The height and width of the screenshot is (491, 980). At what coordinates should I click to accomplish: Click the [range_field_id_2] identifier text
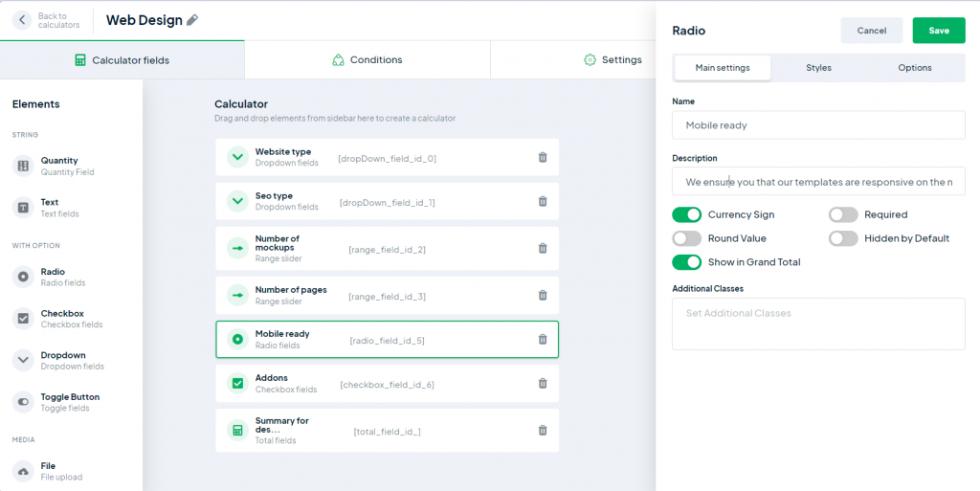tap(387, 250)
